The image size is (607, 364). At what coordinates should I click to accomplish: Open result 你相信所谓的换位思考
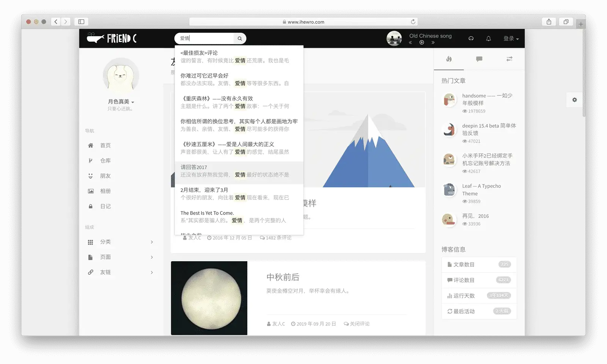pos(239,125)
